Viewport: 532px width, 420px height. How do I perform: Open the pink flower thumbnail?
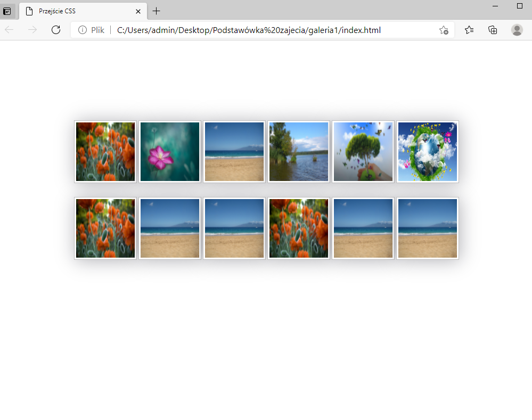(x=170, y=152)
